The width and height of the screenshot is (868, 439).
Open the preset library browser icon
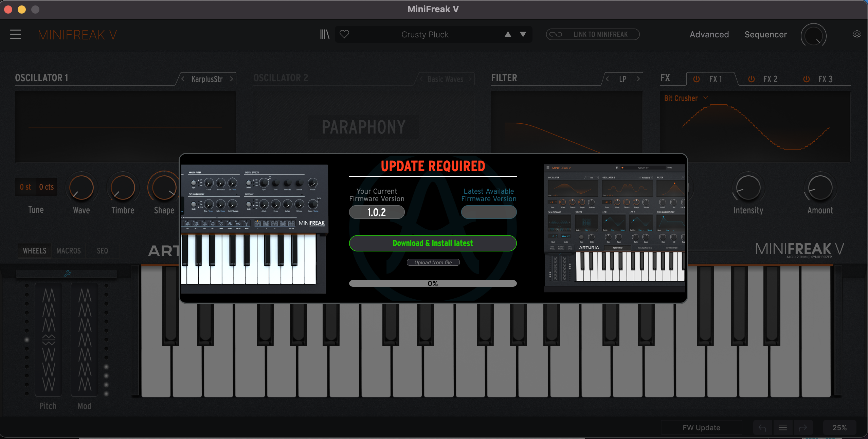325,34
